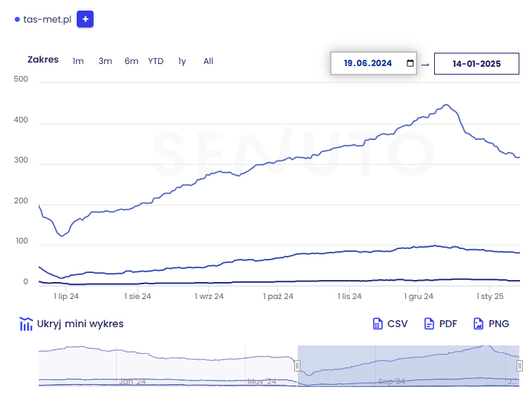This screenshot has width=532, height=401.
Task: Export the chart as PNG
Action: (491, 324)
